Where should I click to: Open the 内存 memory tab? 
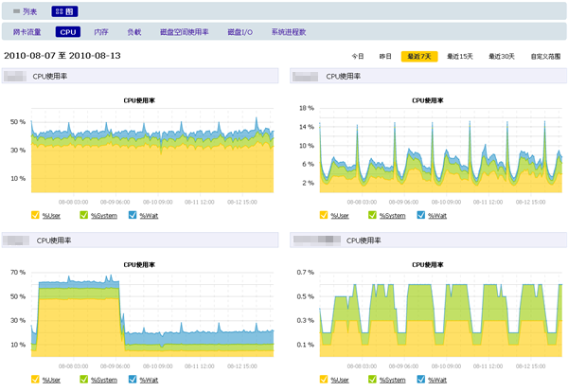point(101,32)
